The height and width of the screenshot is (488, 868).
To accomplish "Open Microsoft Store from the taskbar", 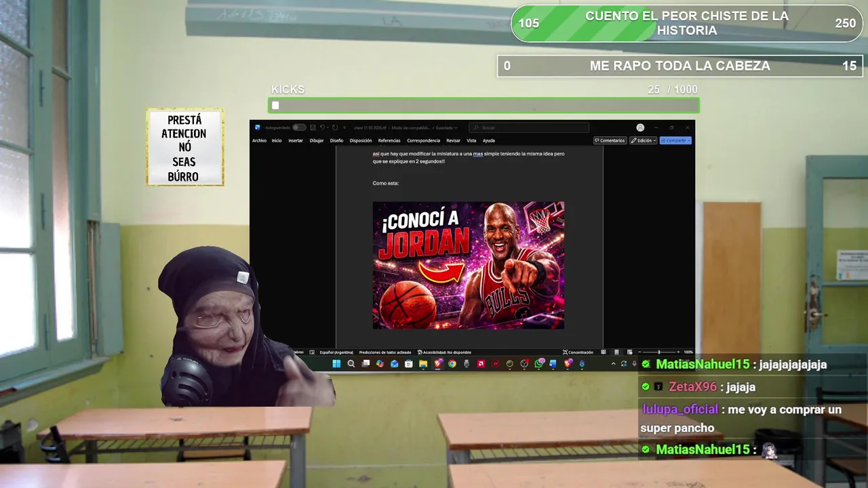I will [x=408, y=363].
